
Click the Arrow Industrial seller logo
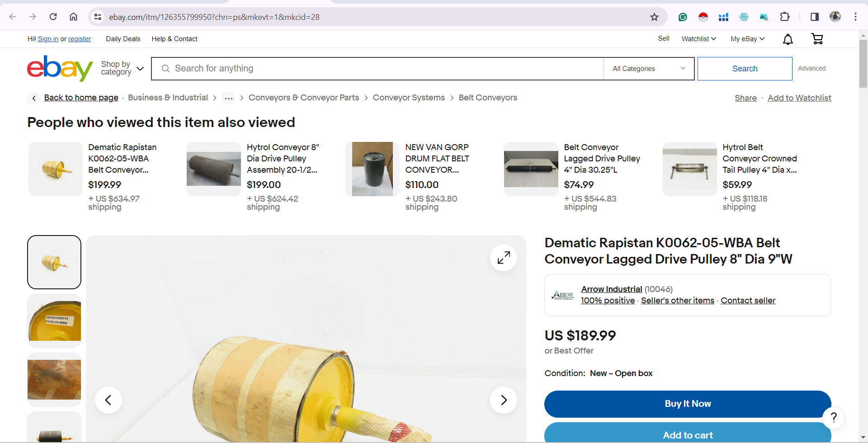pos(563,295)
